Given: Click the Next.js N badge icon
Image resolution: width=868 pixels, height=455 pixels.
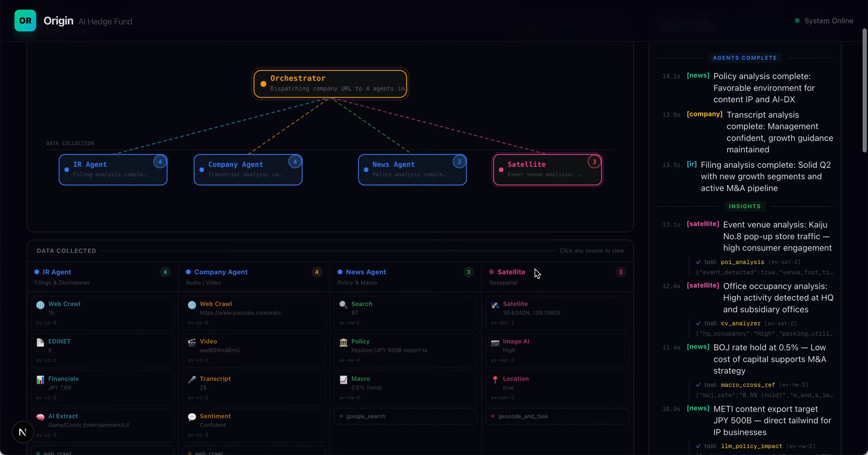Looking at the screenshot, I should tap(23, 432).
